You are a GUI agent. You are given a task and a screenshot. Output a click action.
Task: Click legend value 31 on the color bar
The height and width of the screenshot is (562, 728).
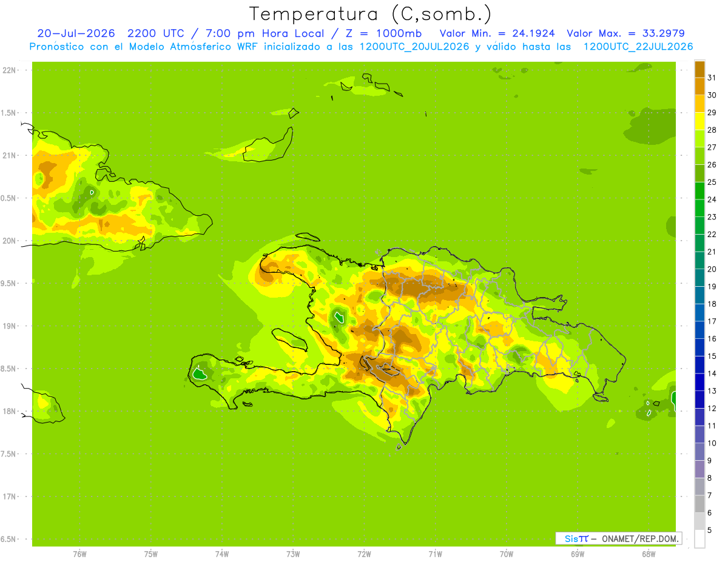pyautogui.click(x=712, y=78)
